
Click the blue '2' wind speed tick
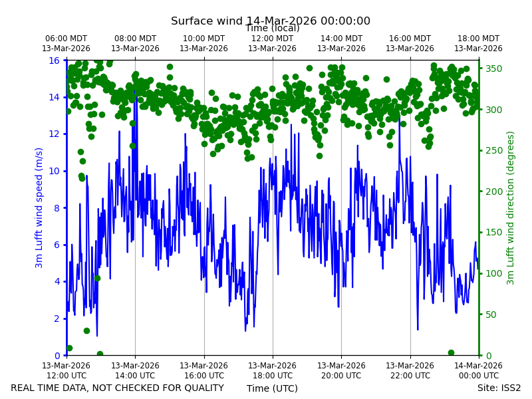pyautogui.click(x=57, y=319)
